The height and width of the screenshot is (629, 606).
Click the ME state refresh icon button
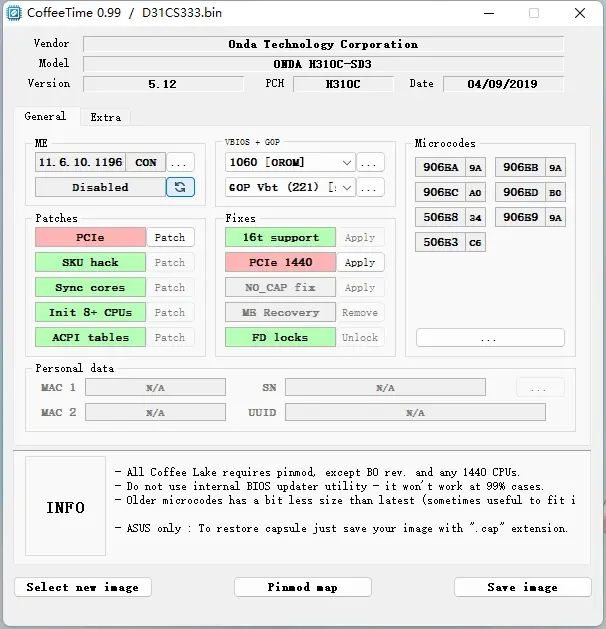click(180, 187)
